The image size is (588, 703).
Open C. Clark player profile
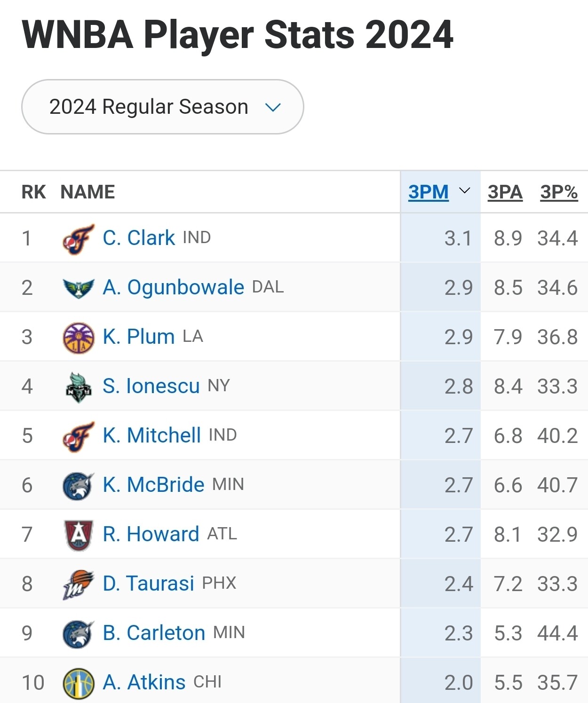[139, 238]
